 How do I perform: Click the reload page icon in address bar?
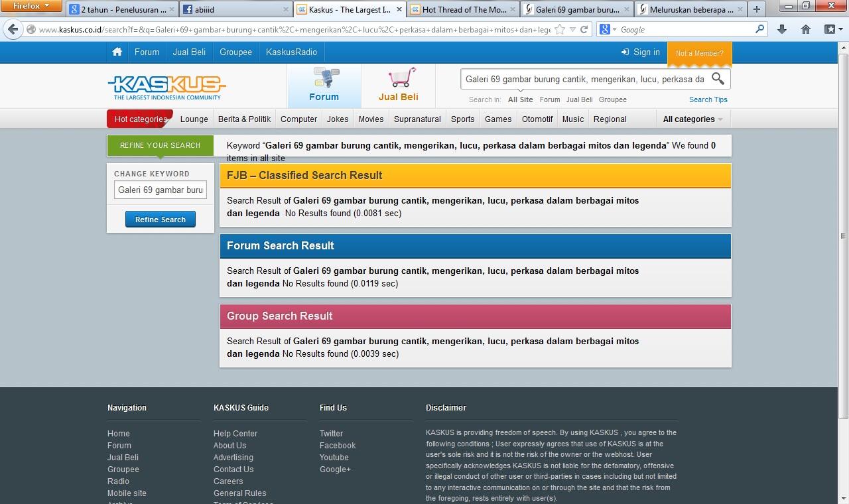pos(584,29)
